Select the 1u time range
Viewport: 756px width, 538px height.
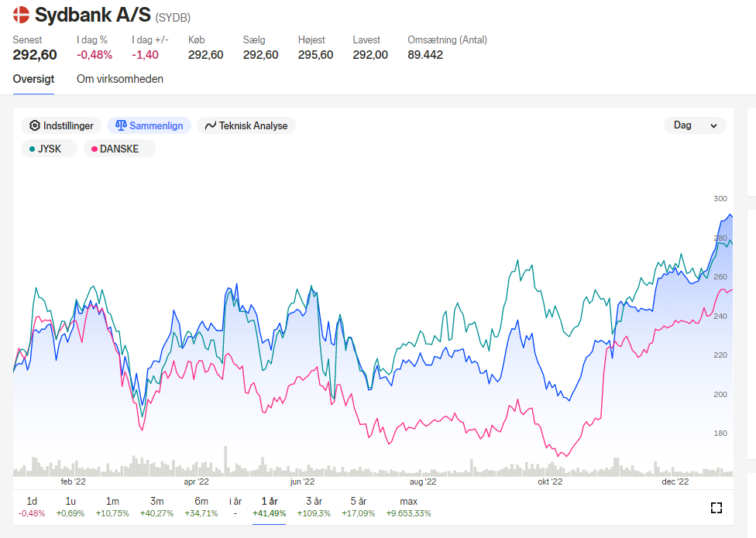[x=70, y=507]
